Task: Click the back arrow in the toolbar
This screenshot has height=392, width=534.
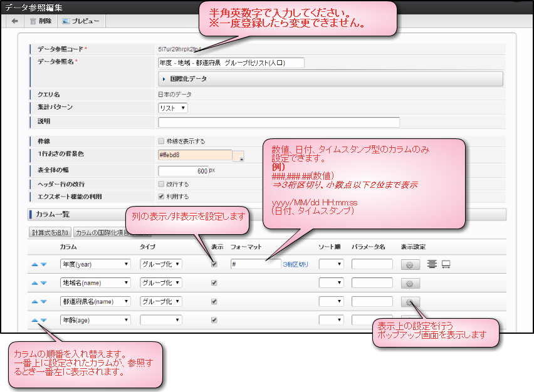Action: click(x=14, y=21)
